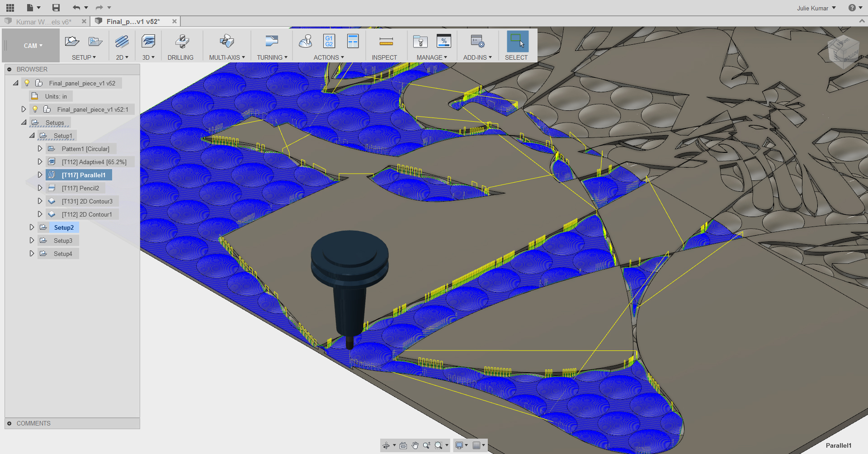This screenshot has width=868, height=454.
Task: Expand the [T112] 2D Contour1 node
Action: click(x=40, y=214)
